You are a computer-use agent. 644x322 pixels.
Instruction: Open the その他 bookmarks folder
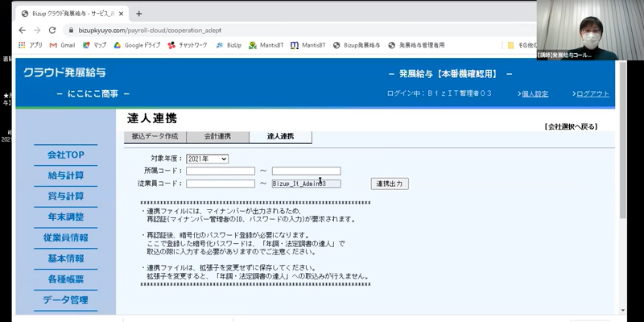click(x=522, y=45)
